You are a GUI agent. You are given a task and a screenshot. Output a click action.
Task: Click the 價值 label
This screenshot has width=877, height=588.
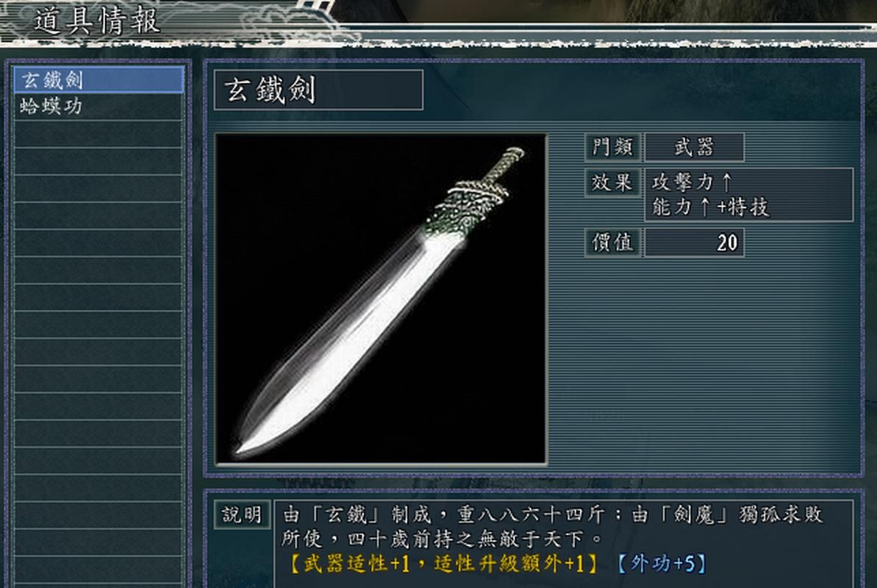pyautogui.click(x=612, y=243)
